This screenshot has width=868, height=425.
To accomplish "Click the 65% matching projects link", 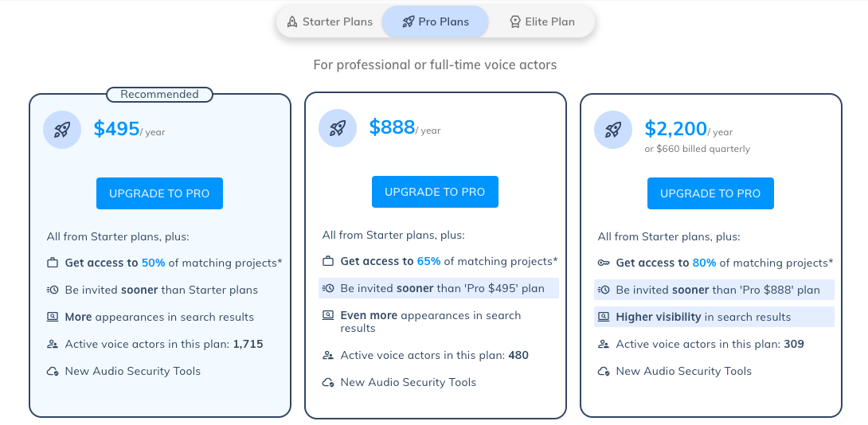I will [429, 261].
